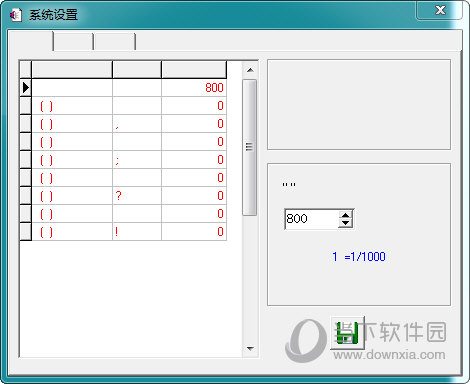Increase the 800 spinner value with up arrow
The image size is (470, 384).
point(346,215)
